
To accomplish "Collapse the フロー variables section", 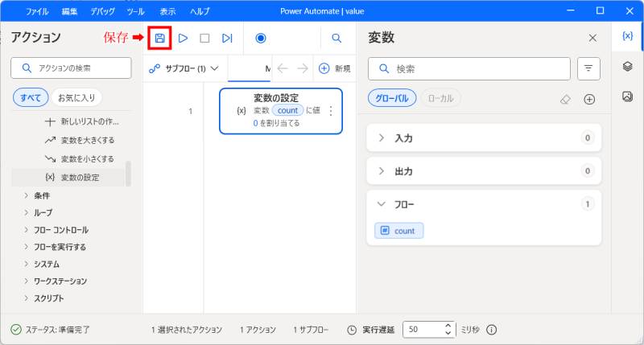I will point(484,204).
